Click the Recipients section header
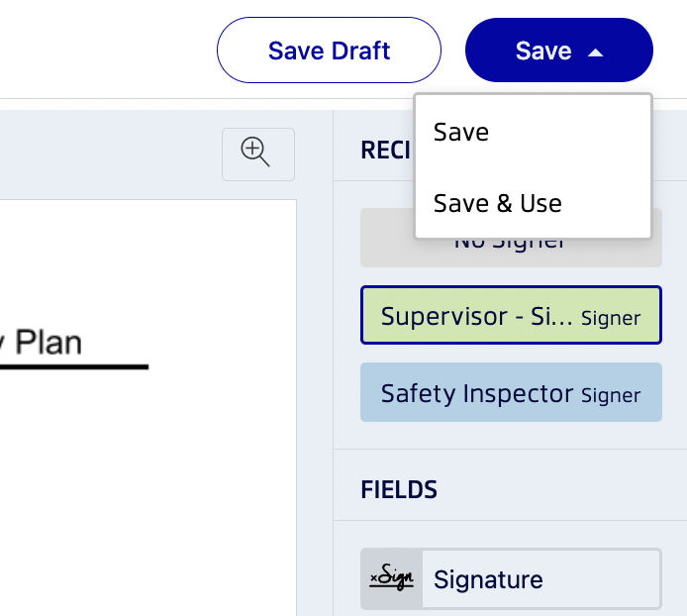Viewport: 687px width, 616px height. [385, 151]
